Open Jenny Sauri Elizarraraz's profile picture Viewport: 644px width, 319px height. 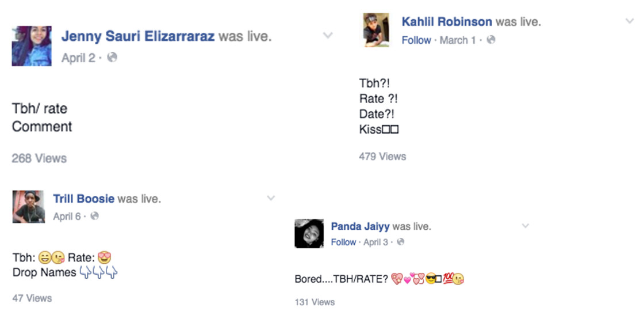[32, 46]
